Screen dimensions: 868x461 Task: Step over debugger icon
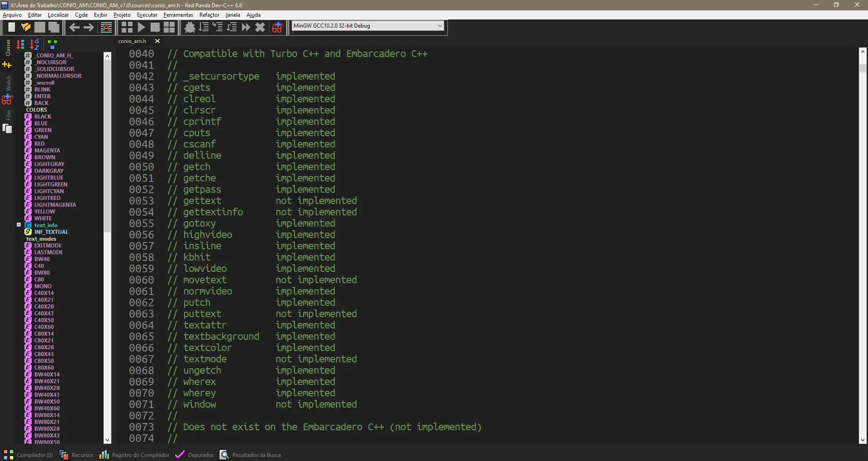click(204, 27)
